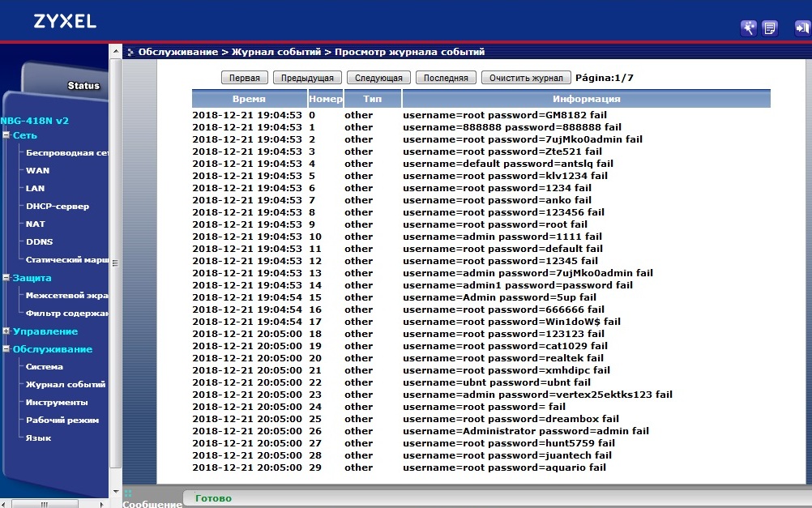Select DHCP-сервер in the sidebar
The image size is (812, 508).
[57, 207]
